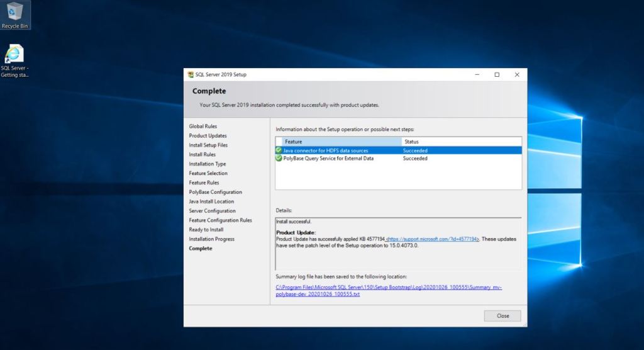Minimize the SQL Server 2019 Setup window
The width and height of the screenshot is (644, 350).
click(x=476, y=74)
